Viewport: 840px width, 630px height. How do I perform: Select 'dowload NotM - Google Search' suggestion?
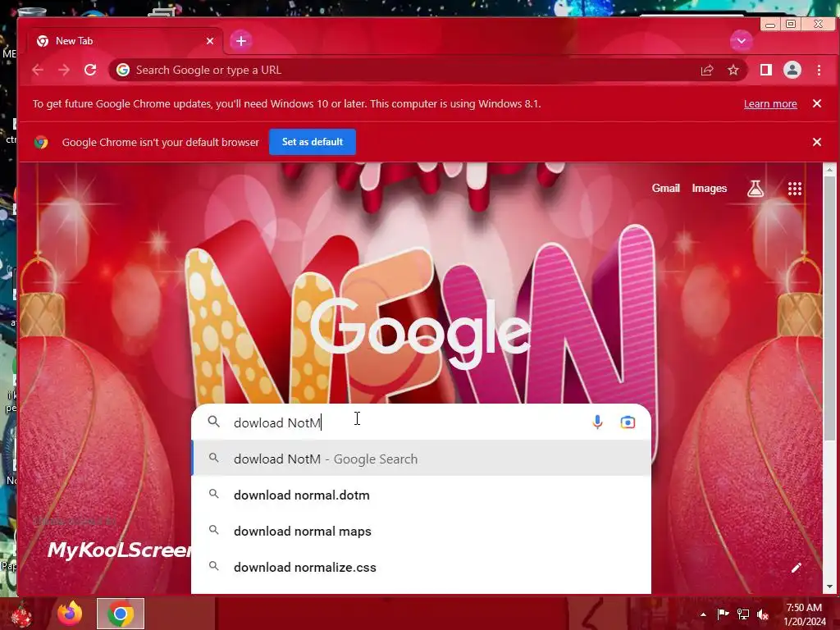pyautogui.click(x=421, y=459)
